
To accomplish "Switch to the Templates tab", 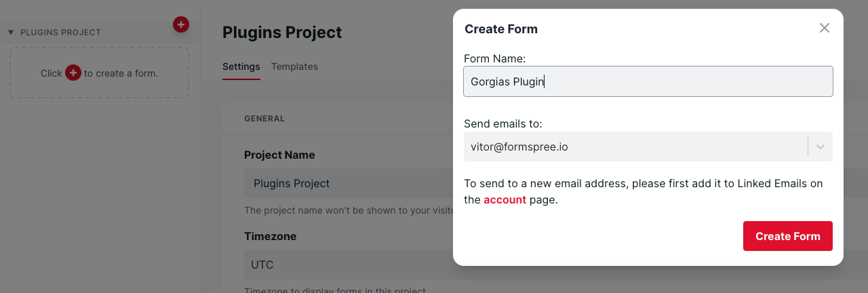I will coord(294,66).
